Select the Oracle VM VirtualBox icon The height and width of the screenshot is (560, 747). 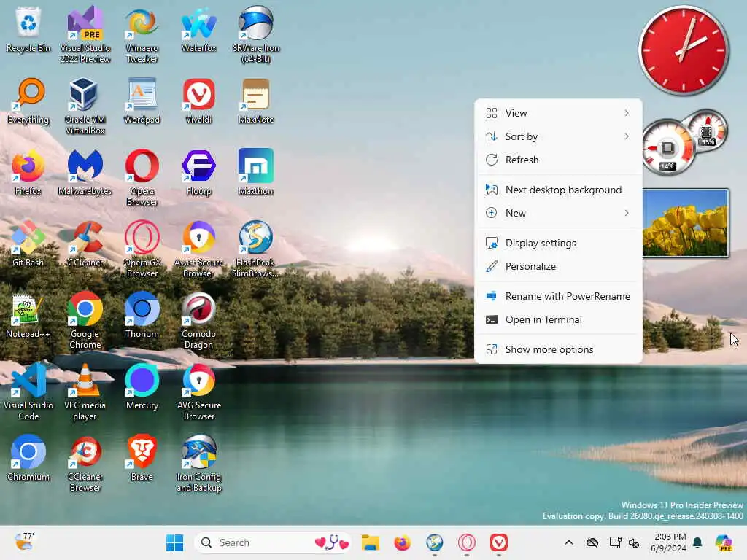[x=85, y=106]
